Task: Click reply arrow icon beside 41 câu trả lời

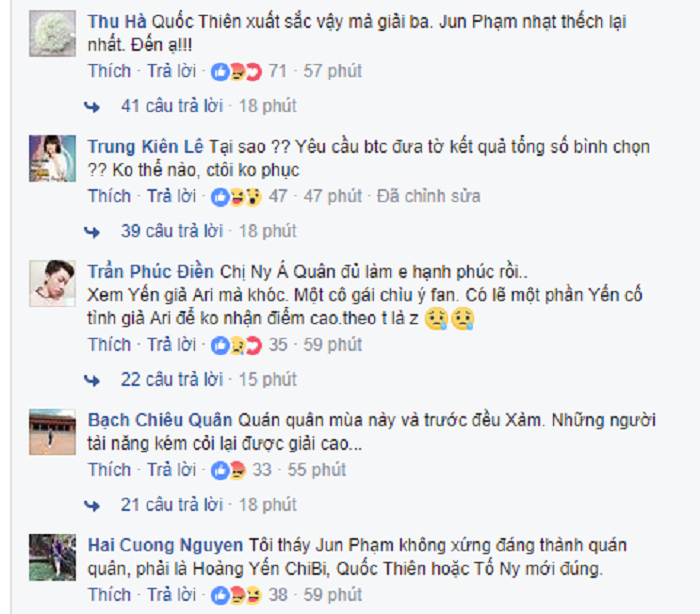Action: tap(92, 107)
